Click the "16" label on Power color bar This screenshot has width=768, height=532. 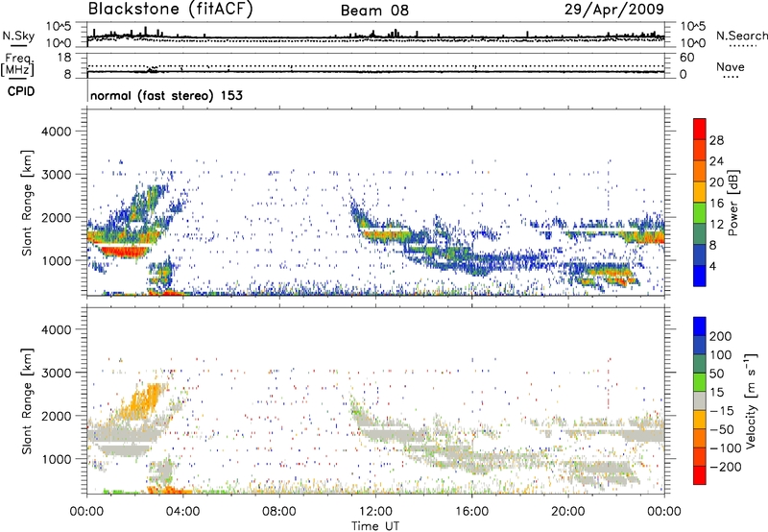point(716,204)
